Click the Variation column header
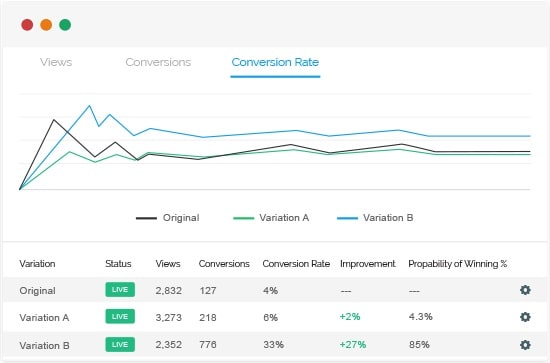 coord(38,264)
